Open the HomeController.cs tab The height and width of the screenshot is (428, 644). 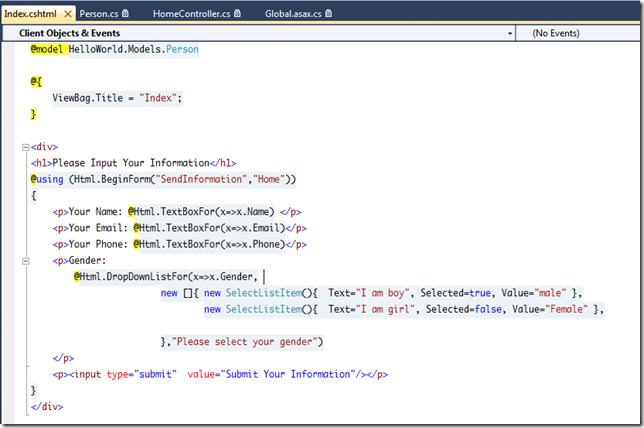pyautogui.click(x=191, y=14)
